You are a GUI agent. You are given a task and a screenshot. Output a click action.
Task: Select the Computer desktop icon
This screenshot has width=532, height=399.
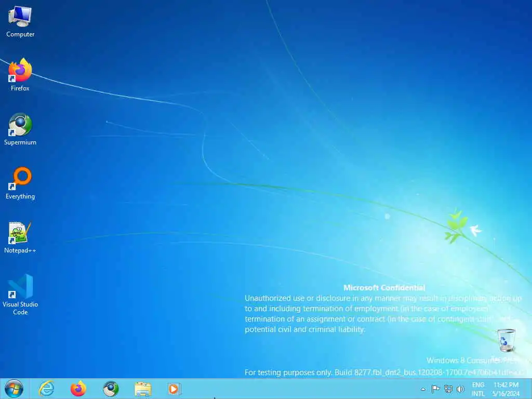[x=20, y=22]
